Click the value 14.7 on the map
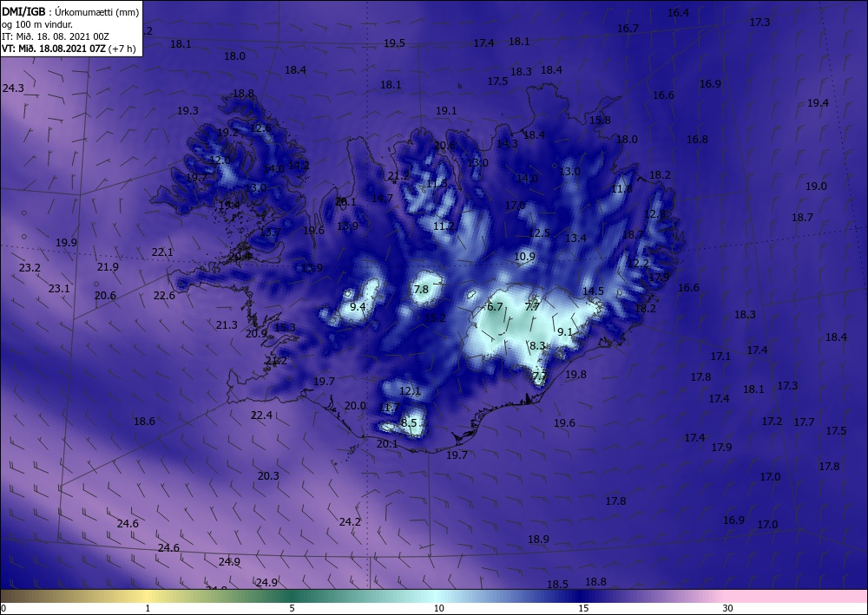This screenshot has width=868, height=615. click(x=383, y=198)
